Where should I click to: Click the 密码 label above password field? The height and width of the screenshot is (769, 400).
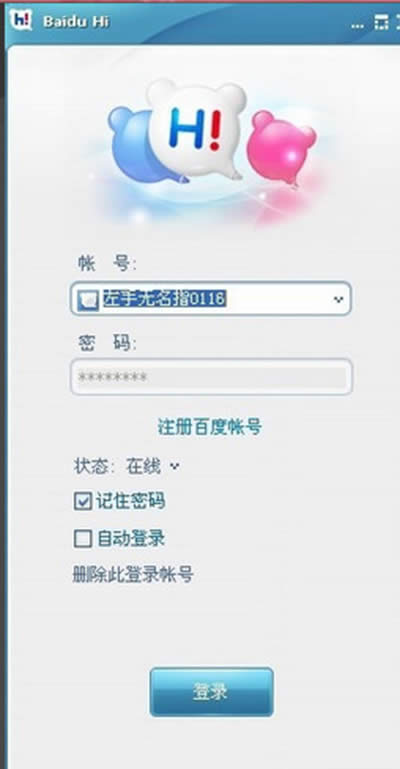pos(107,343)
